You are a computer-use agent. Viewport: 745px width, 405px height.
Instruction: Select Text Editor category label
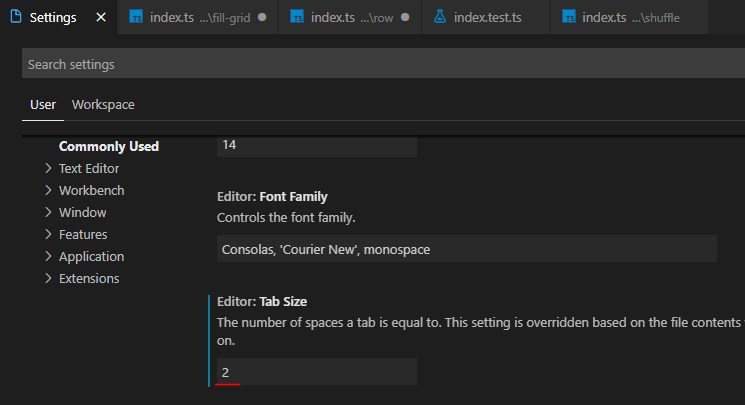89,168
